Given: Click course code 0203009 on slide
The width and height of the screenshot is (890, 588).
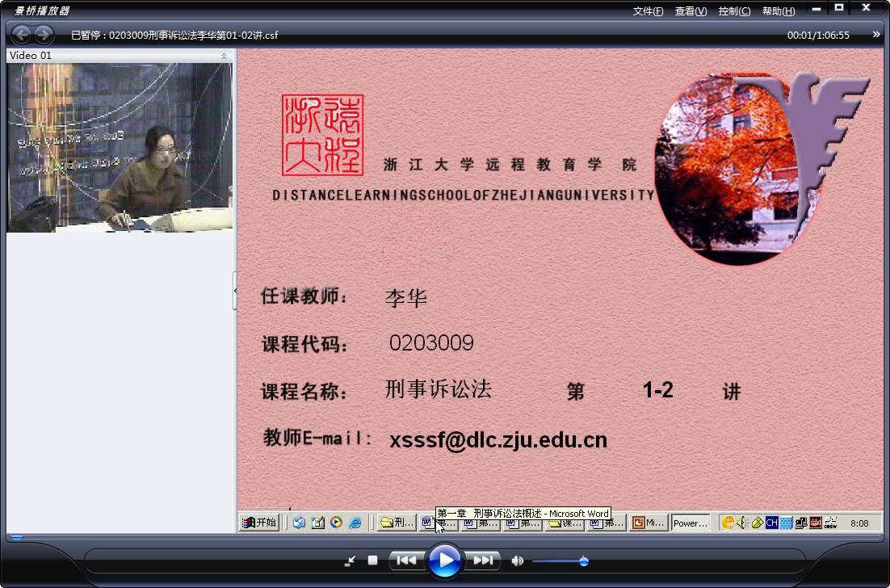Looking at the screenshot, I should pyautogui.click(x=431, y=342).
